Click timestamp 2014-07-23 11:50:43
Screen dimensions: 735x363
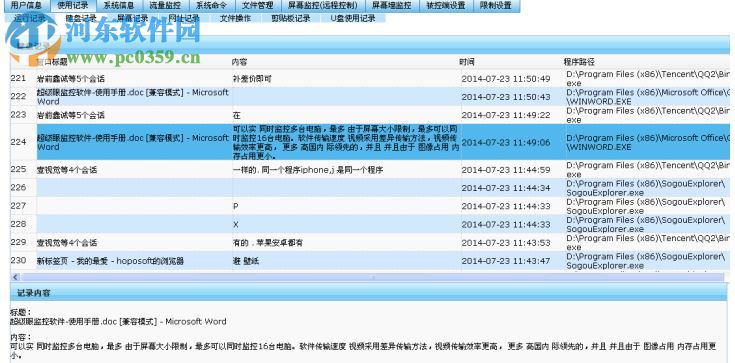(506, 97)
